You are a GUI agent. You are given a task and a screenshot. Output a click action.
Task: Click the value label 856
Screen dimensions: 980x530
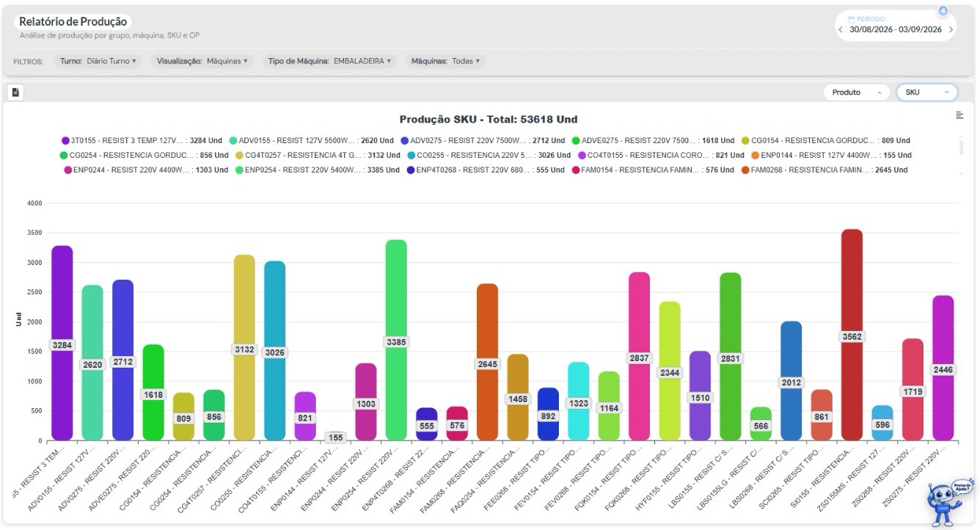pos(214,417)
